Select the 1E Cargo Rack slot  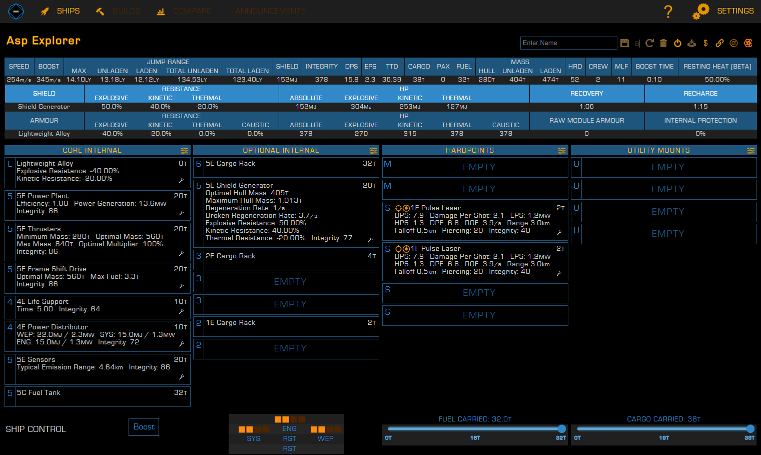(x=286, y=326)
